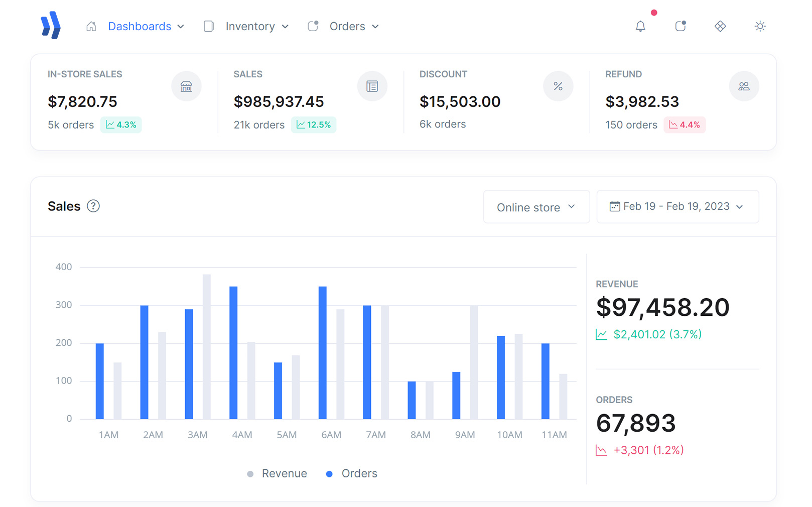This screenshot has width=812, height=507.
Task: Click the $7,820.75 in-store sales amount
Action: tap(82, 102)
